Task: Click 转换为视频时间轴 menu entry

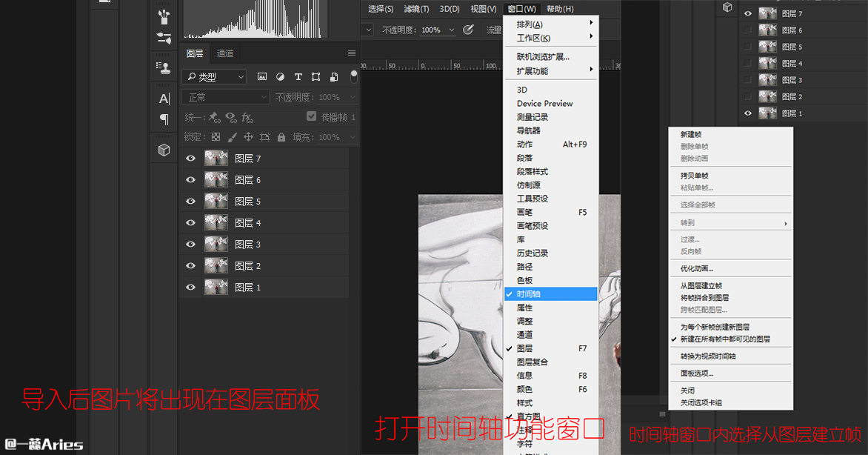Action: pos(707,356)
